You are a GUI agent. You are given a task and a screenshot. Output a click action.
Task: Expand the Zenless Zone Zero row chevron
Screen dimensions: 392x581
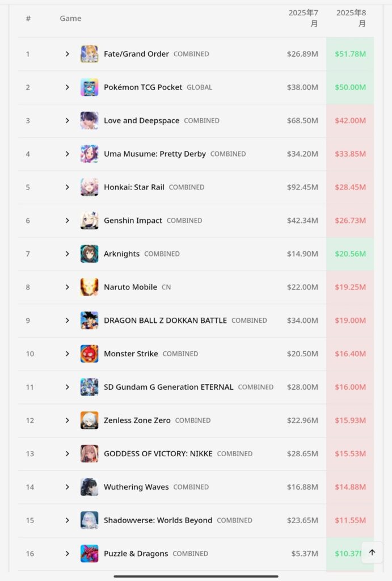(67, 420)
